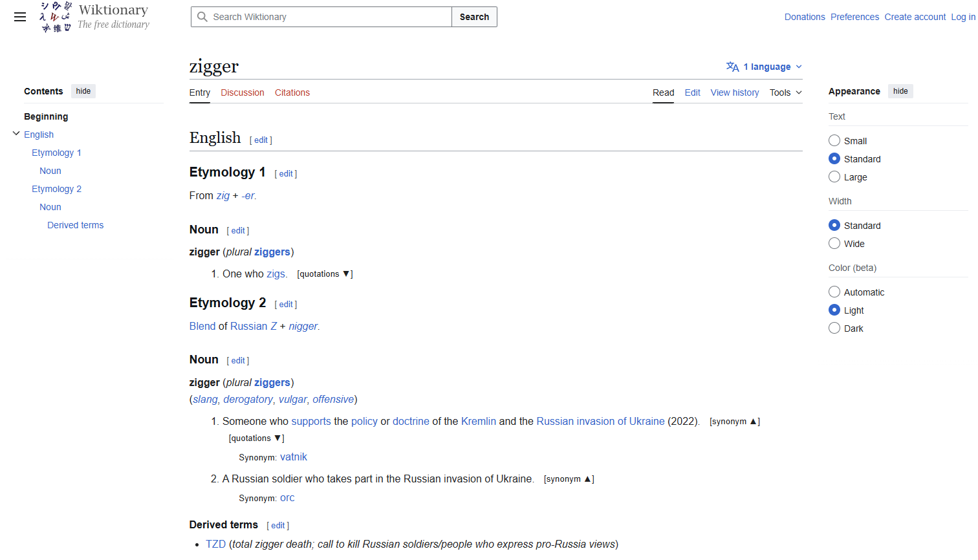Click the language translate icon
The height and width of the screenshot is (560, 978).
[x=732, y=67]
